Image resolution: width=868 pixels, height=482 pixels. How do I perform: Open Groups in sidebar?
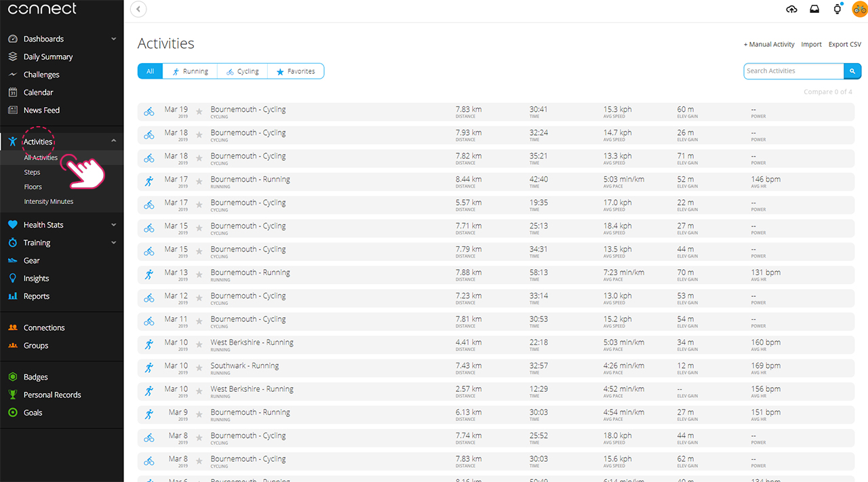click(36, 345)
